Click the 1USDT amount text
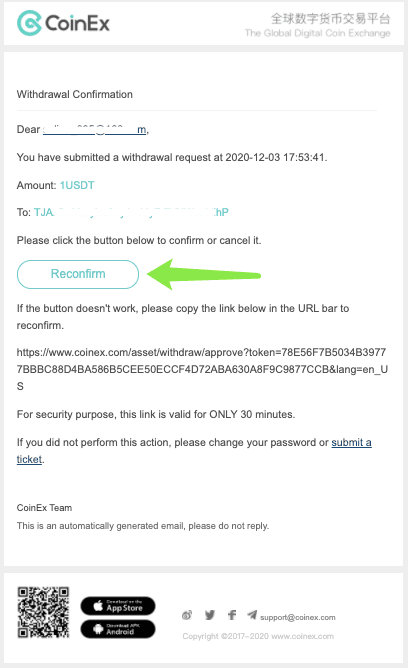 point(77,185)
